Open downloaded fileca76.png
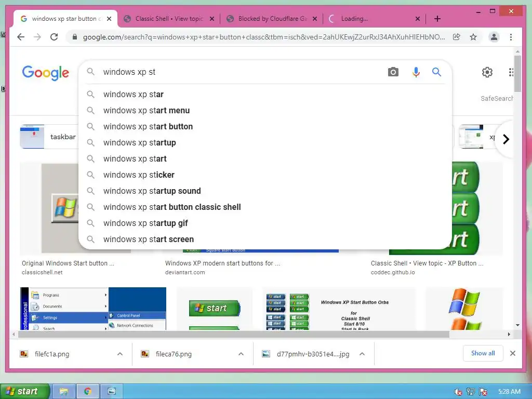 (x=173, y=354)
